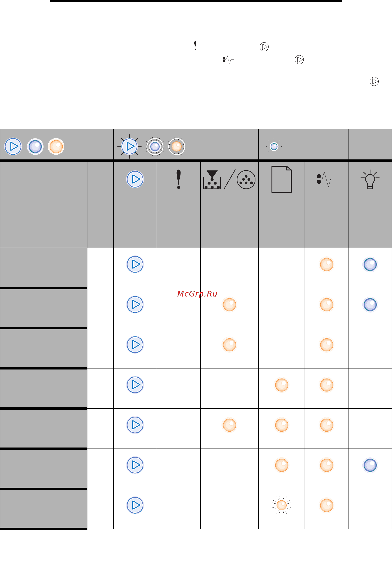Click the light bulb ready icon
This screenshot has width=392, height=587.
coord(370,179)
